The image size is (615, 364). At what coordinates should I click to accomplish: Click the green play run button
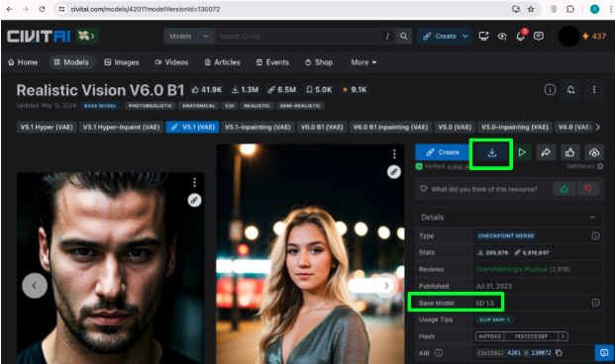pyautogui.click(x=522, y=152)
